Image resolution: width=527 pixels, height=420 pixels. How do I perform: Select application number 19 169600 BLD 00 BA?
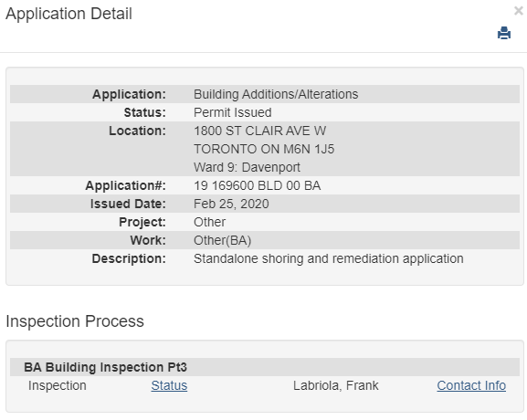coord(258,185)
